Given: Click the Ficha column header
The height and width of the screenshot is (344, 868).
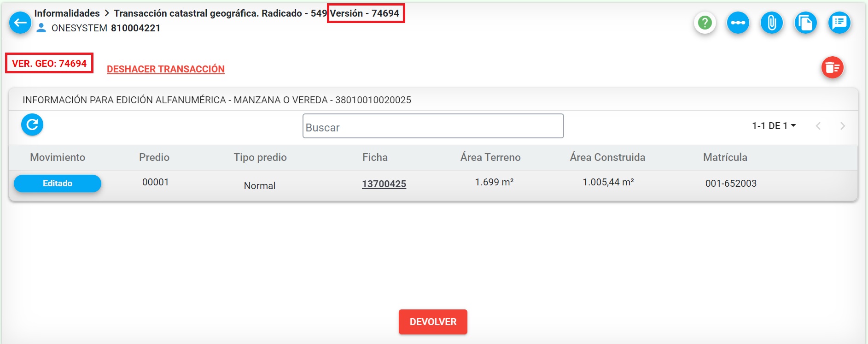Looking at the screenshot, I should point(375,157).
